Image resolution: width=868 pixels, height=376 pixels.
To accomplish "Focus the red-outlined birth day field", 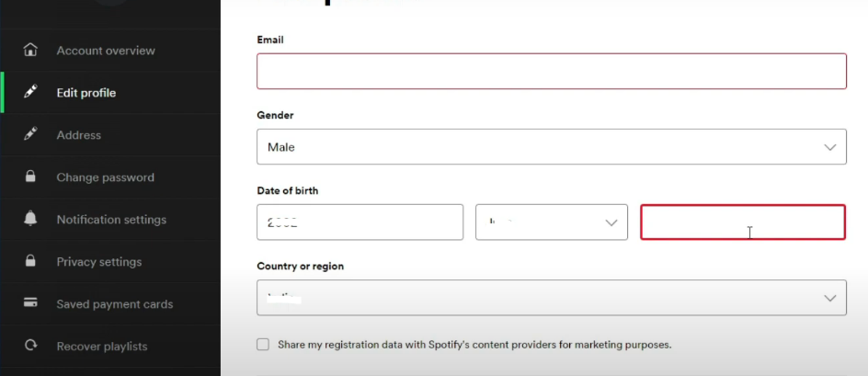I will [x=743, y=222].
